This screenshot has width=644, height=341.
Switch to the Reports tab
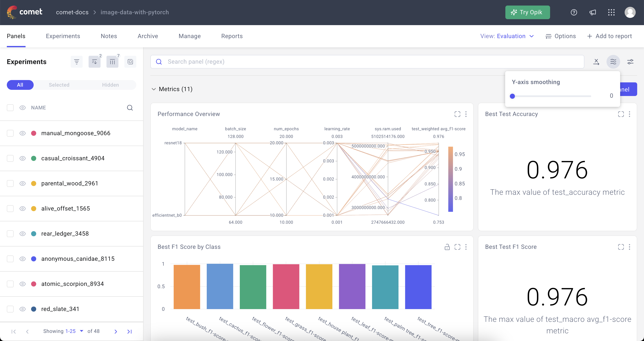click(x=232, y=36)
